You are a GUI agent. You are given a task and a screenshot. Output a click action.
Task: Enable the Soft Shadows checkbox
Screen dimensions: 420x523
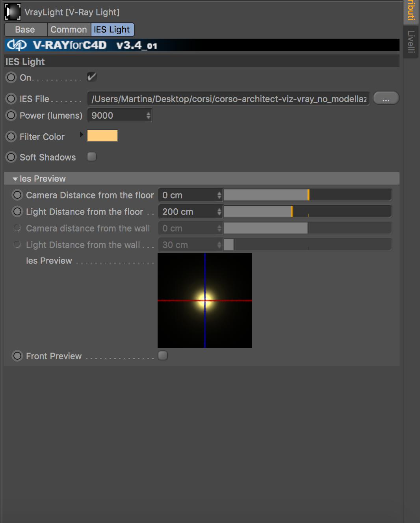(92, 157)
